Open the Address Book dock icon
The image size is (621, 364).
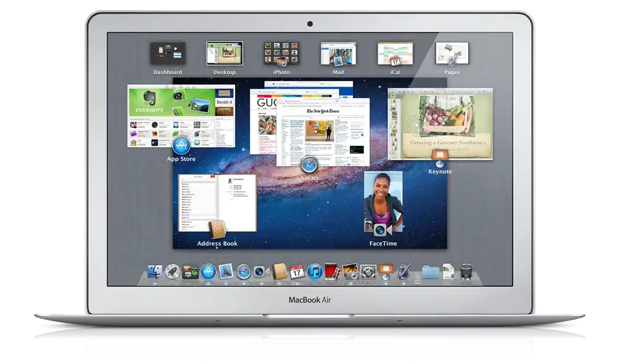pyautogui.click(x=279, y=272)
